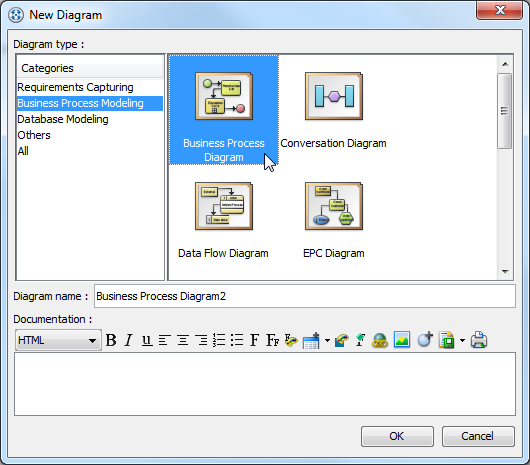Viewport: 530px width, 465px height.
Task: Click the save as template icon
Action: point(446,340)
